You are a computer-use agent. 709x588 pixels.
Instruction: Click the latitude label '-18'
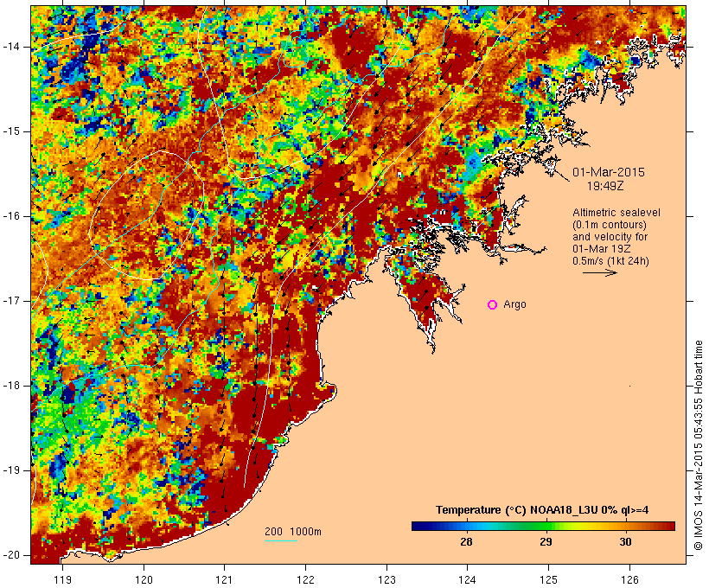click(11, 386)
